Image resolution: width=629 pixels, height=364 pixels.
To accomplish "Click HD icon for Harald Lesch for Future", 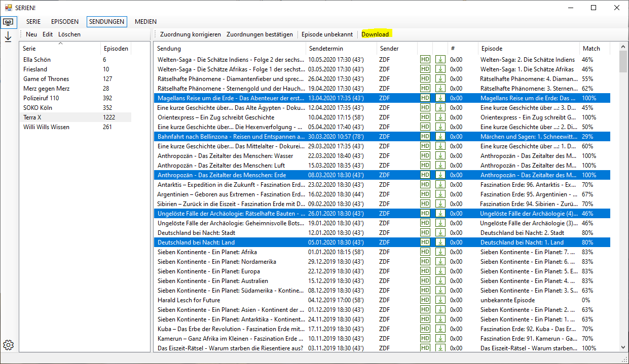I will click(425, 300).
